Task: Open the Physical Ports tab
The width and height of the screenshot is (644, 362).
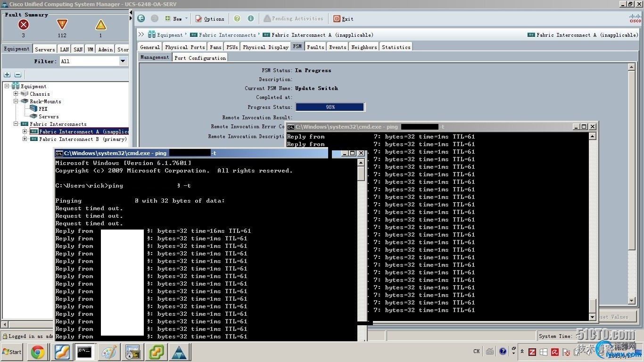Action: point(185,47)
